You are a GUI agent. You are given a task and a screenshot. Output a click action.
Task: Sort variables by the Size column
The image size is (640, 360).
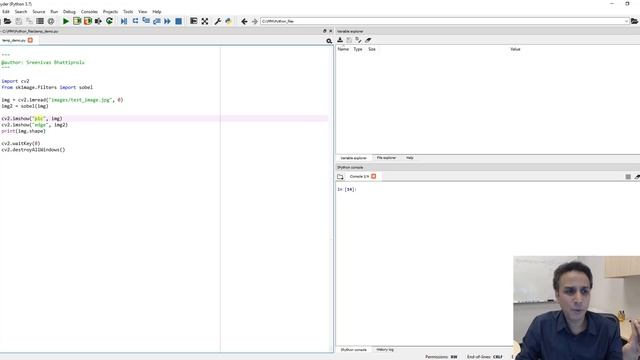(x=372, y=49)
